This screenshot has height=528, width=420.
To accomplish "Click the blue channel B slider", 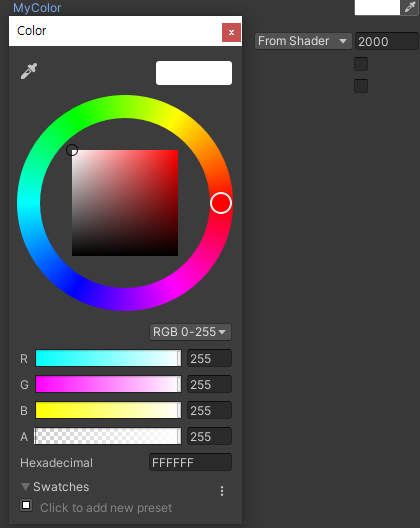I will pos(108,410).
